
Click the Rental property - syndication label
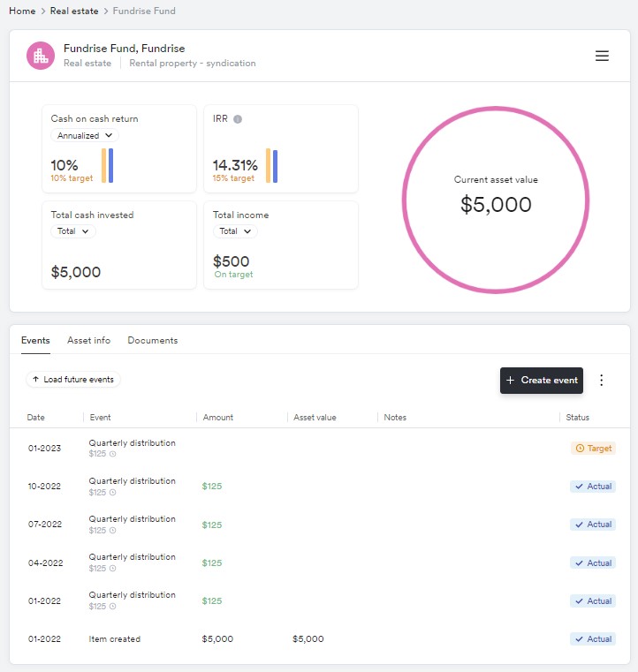(x=193, y=63)
